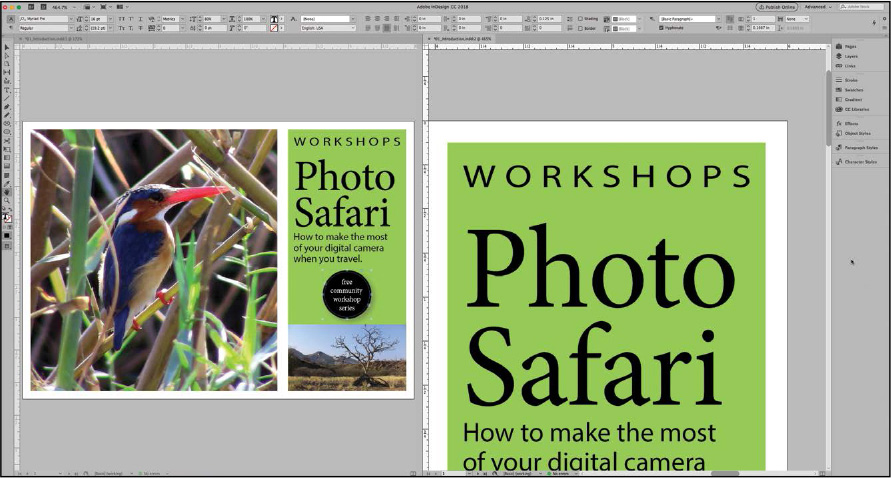This screenshot has height=478, width=891.
Task: Click the Go to Bridge button
Action: [31, 7]
